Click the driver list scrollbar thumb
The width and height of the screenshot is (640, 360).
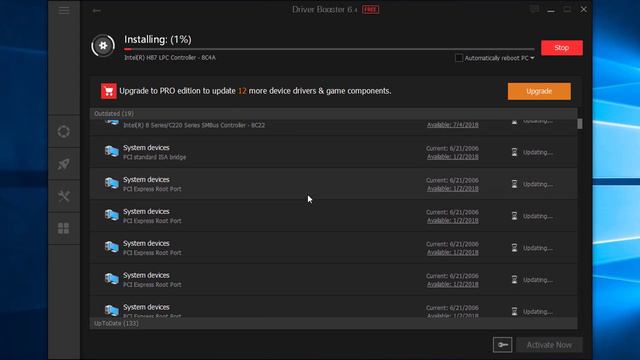[580, 124]
